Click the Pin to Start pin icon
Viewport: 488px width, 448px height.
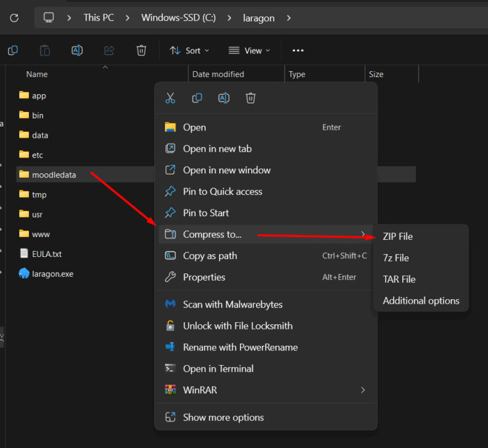coord(170,213)
